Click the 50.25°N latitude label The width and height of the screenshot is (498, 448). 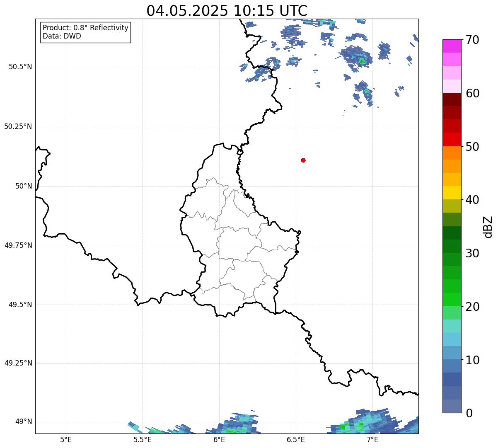point(18,126)
